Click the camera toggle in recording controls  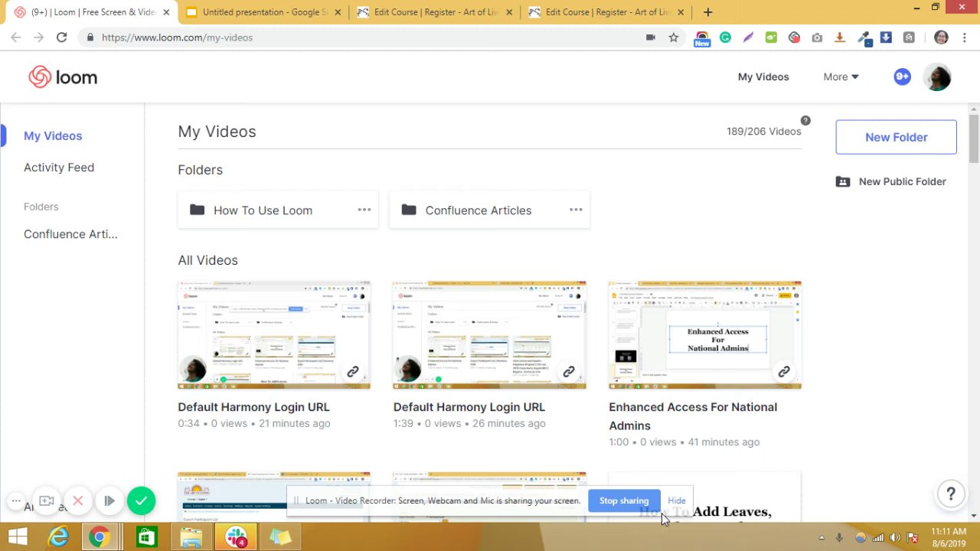coord(47,501)
